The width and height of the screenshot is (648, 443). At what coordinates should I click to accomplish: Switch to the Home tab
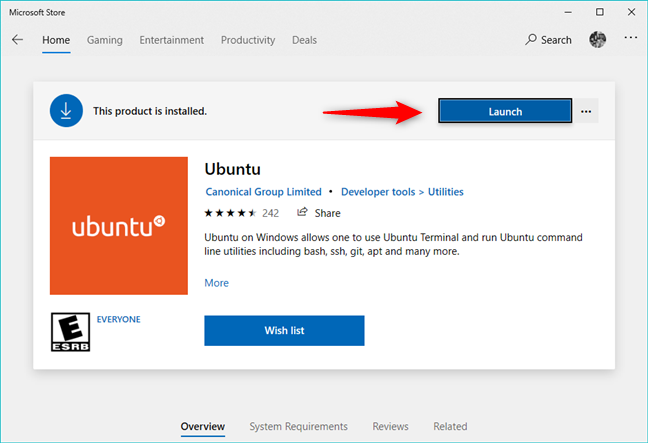click(56, 40)
